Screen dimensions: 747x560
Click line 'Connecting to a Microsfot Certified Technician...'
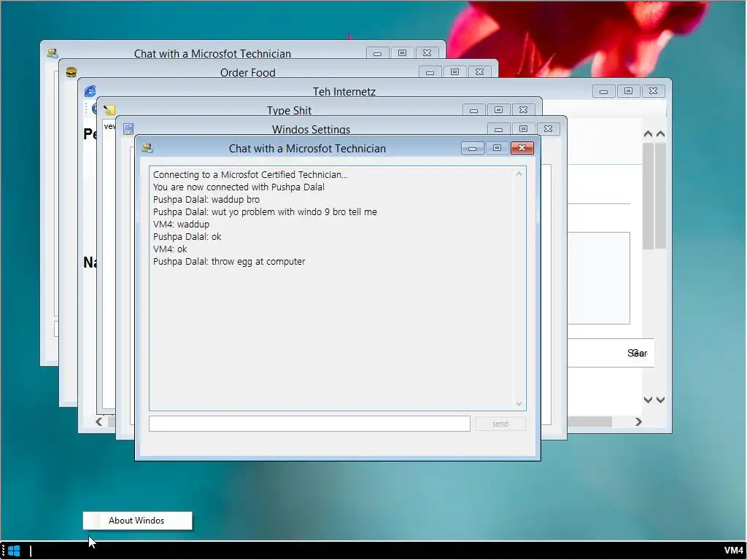(x=250, y=175)
